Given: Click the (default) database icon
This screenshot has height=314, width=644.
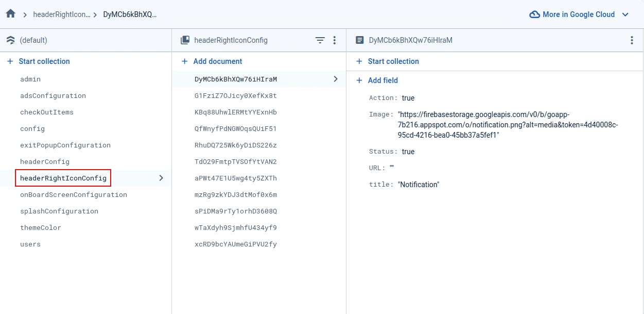Looking at the screenshot, I should [x=10, y=40].
